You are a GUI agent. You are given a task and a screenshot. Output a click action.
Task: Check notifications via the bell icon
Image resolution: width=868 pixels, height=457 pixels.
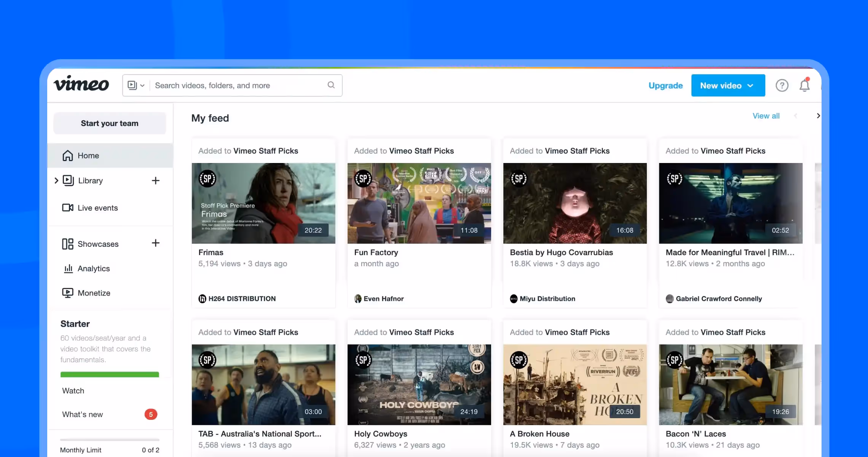(804, 85)
